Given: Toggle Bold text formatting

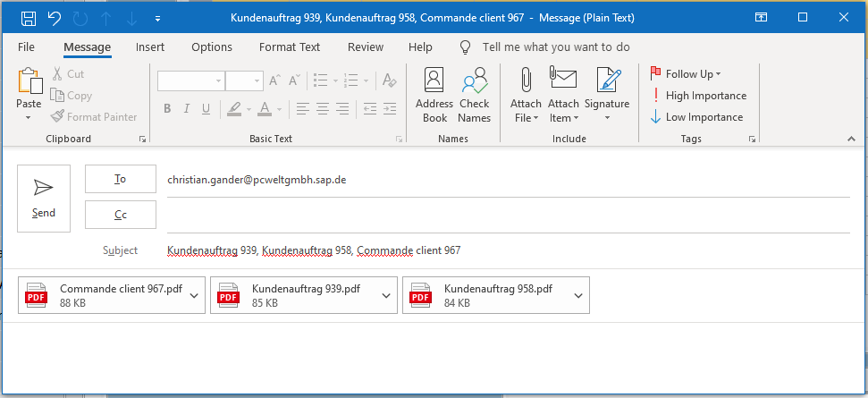Looking at the screenshot, I should point(167,108).
